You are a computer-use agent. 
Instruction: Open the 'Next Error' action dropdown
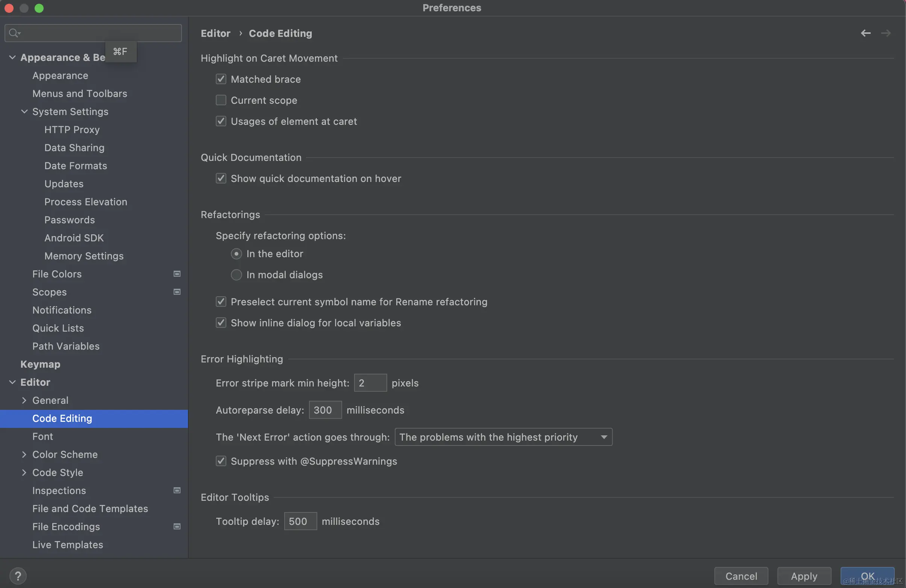[503, 437]
